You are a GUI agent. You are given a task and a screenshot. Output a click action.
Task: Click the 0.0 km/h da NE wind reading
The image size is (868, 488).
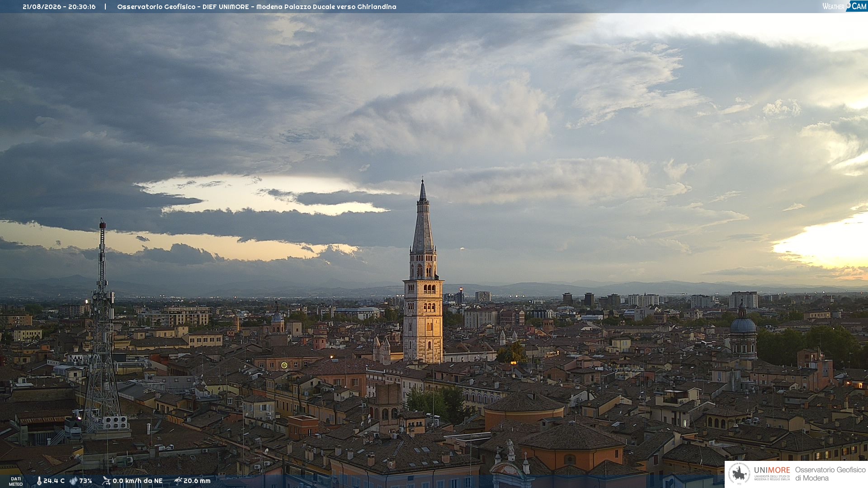(x=137, y=481)
